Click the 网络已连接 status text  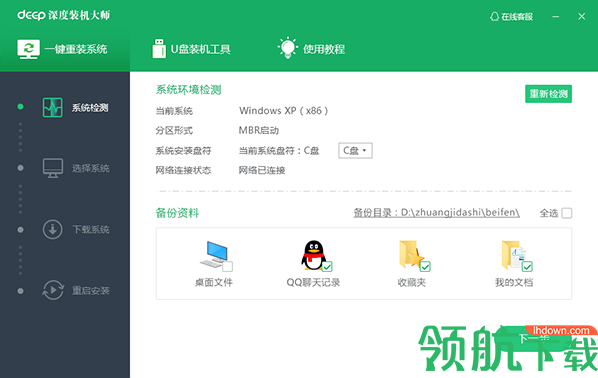coord(262,170)
